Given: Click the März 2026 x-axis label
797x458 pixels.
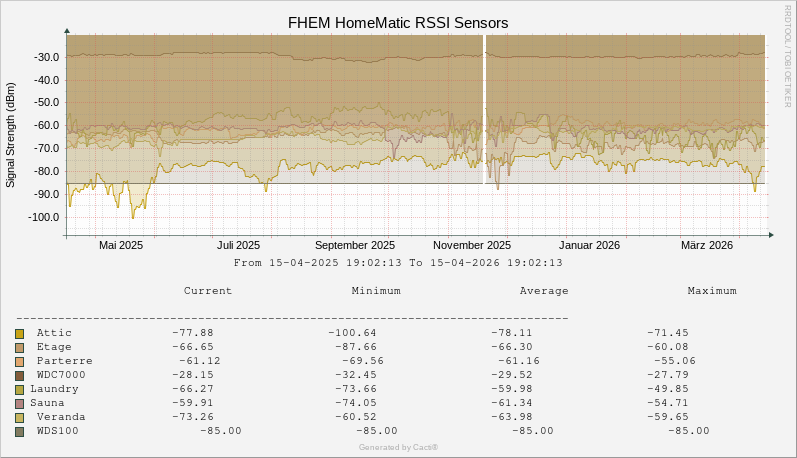Looking at the screenshot, I should [x=707, y=245].
